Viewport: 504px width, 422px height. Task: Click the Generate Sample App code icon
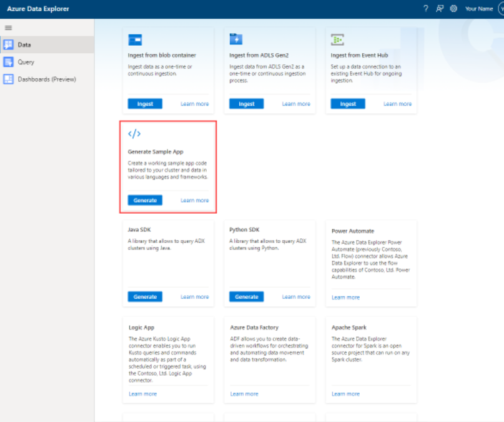pyautogui.click(x=134, y=134)
